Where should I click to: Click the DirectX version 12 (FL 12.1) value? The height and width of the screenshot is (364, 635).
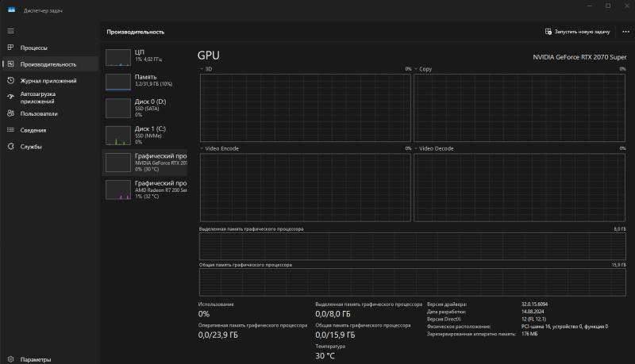[x=533, y=319]
